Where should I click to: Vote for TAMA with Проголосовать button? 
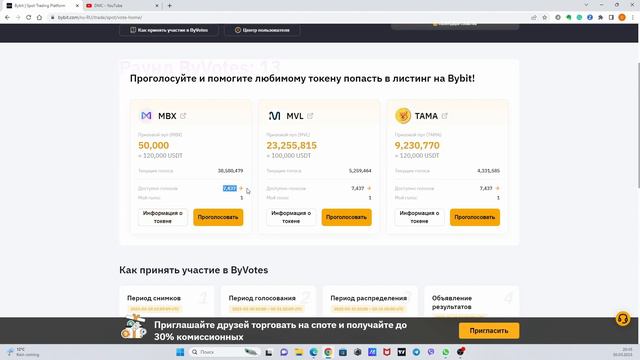tap(475, 217)
